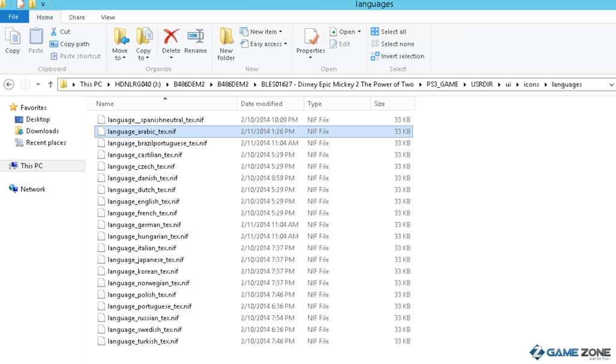Image resolution: width=616 pixels, height=364 pixels.
Task: Select language_turkish_tex.nif file
Action: [253, 341]
